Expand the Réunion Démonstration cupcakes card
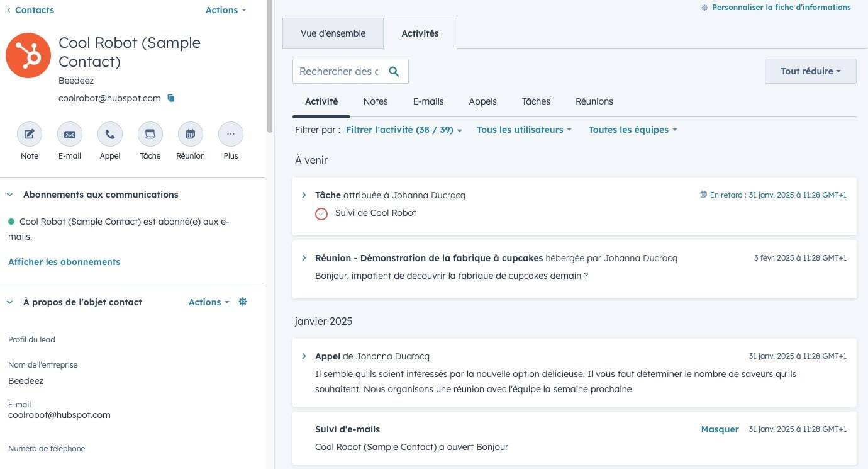The image size is (868, 469). (304, 258)
